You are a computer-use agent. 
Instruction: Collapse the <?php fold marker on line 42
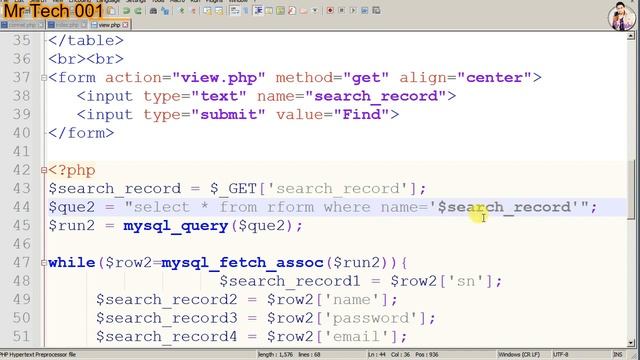coord(44,170)
